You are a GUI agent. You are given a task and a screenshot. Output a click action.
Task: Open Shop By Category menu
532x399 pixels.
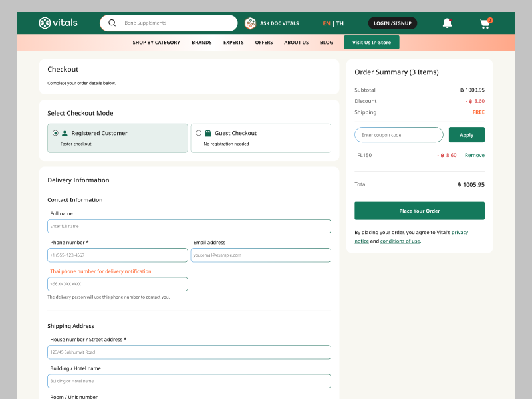(x=156, y=43)
